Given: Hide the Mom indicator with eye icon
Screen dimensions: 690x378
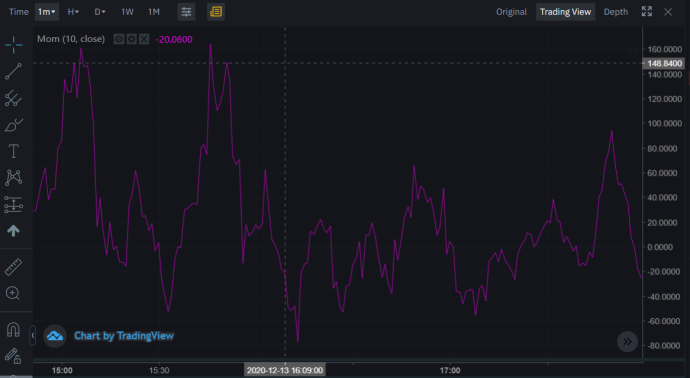Looking at the screenshot, I should coord(119,39).
